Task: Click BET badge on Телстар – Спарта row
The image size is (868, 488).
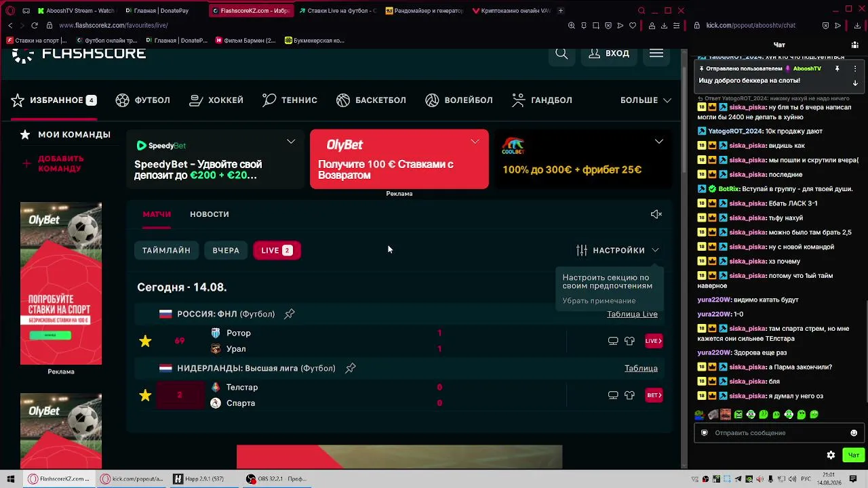Action: click(654, 395)
